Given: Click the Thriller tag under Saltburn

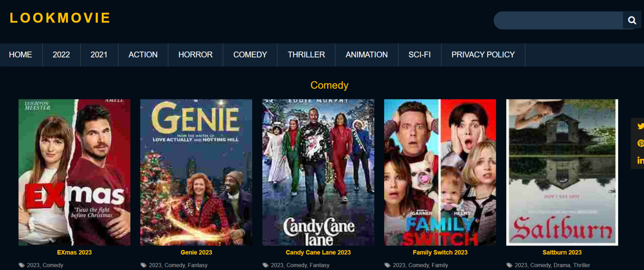Looking at the screenshot, I should [582, 265].
